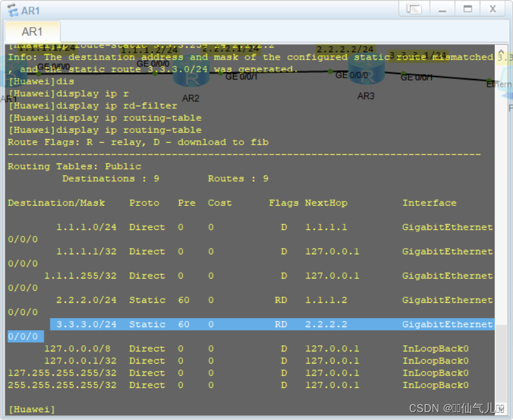Click GigabitEthernet interface of 2.2.2.0/24 row
The width and height of the screenshot is (513, 420).
(447, 300)
